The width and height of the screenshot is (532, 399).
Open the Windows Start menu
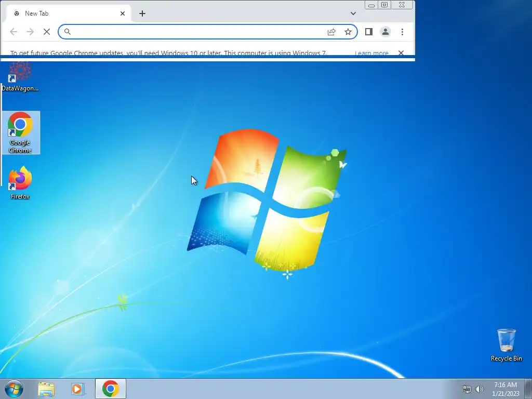(14, 389)
